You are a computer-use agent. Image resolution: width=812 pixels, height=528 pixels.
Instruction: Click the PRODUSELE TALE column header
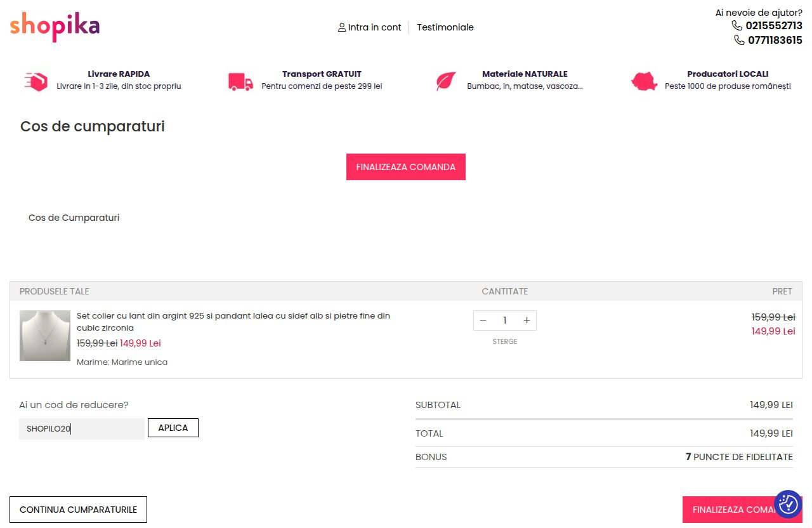(55, 291)
